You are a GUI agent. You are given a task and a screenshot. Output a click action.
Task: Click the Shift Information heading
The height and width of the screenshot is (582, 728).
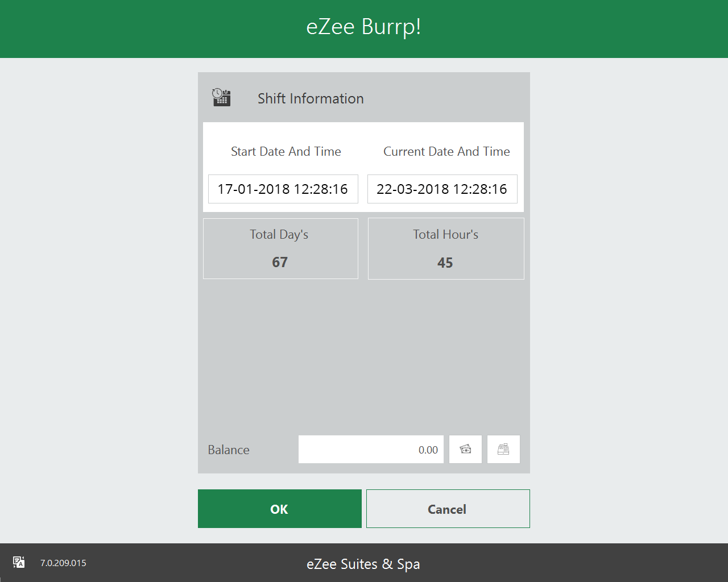tap(311, 98)
